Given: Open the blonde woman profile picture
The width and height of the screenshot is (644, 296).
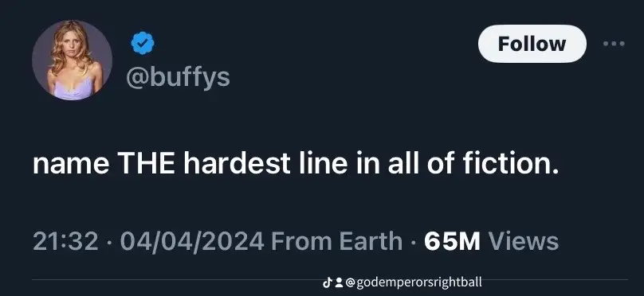Looking at the screenshot, I should (x=72, y=60).
